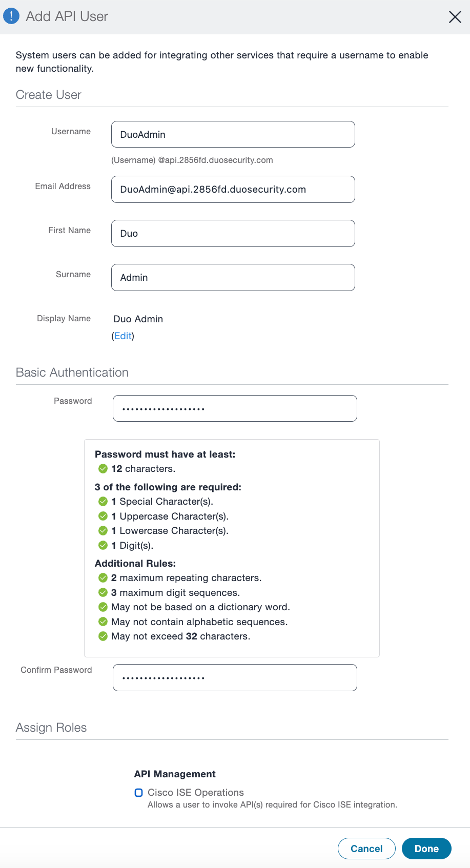Click the green checkmark beside 12 characters rule
This screenshot has height=868, width=470.
point(103,468)
